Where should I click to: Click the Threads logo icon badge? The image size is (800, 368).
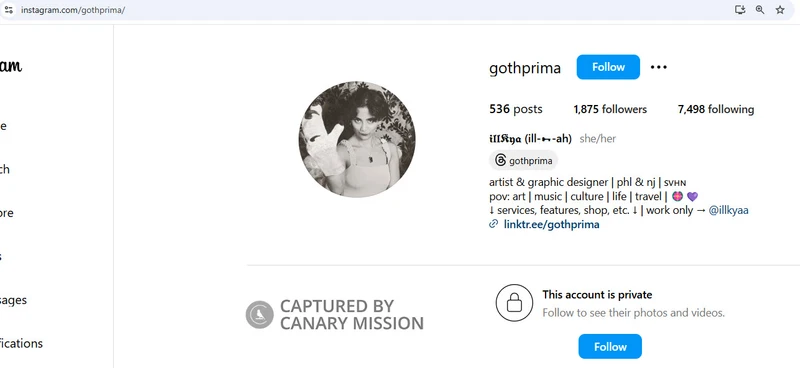click(x=501, y=161)
